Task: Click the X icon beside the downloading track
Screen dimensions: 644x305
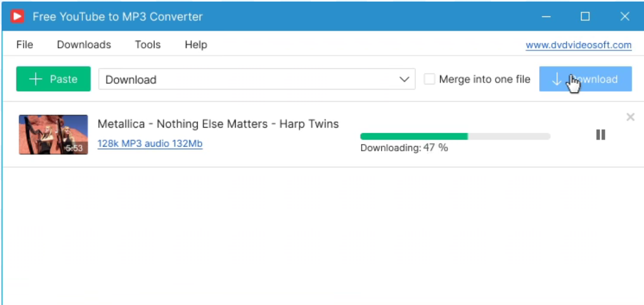Action: [x=630, y=117]
